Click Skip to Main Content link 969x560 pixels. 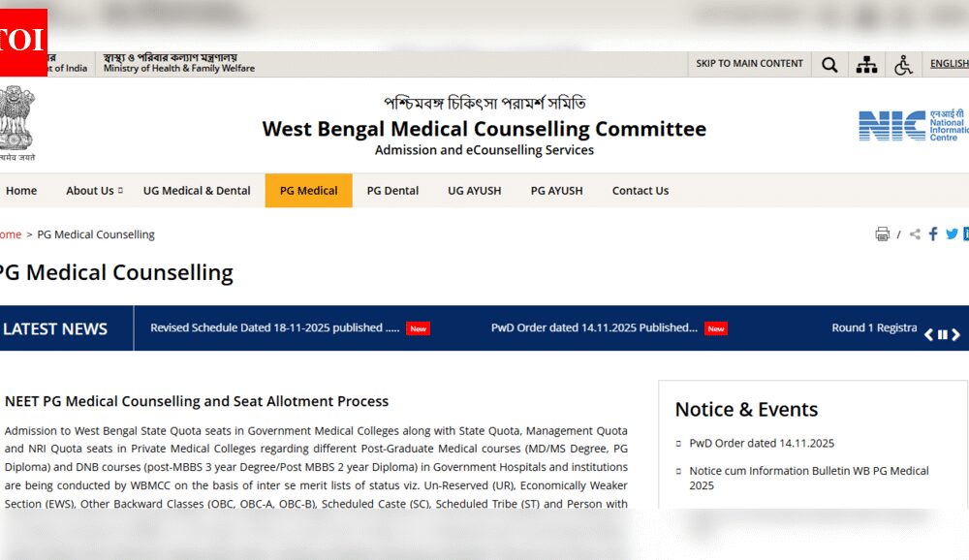(749, 64)
